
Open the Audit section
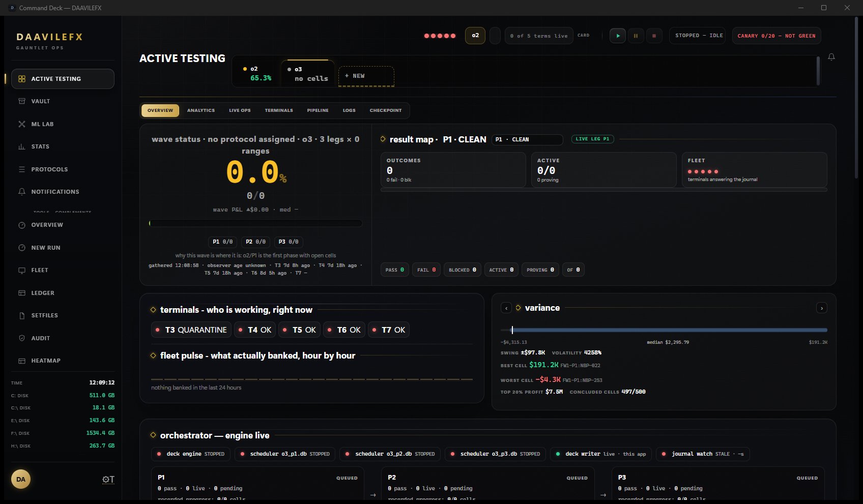point(63,338)
